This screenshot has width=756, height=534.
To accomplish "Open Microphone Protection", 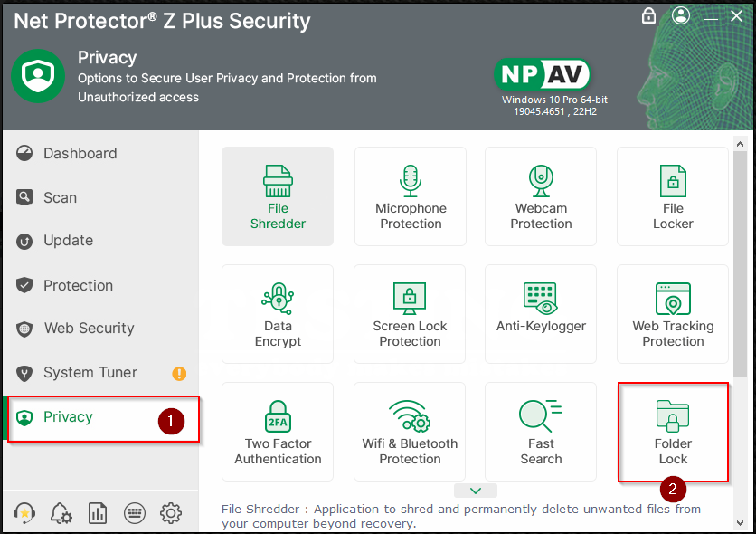I will 411,196.
